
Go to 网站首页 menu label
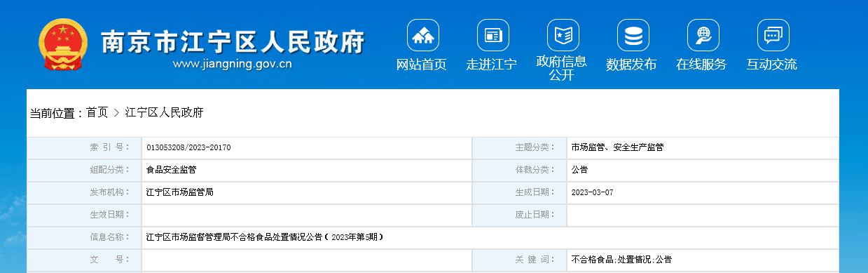pyautogui.click(x=421, y=65)
